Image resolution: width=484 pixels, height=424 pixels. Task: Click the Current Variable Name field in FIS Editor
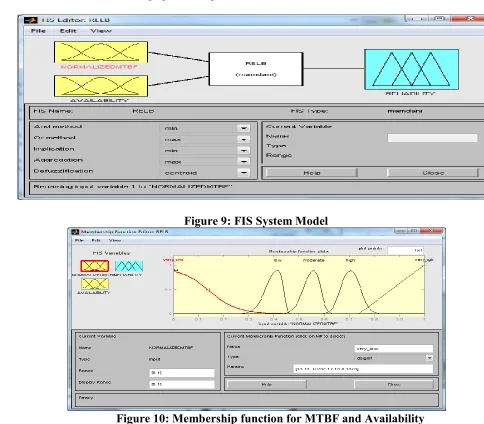[432, 138]
